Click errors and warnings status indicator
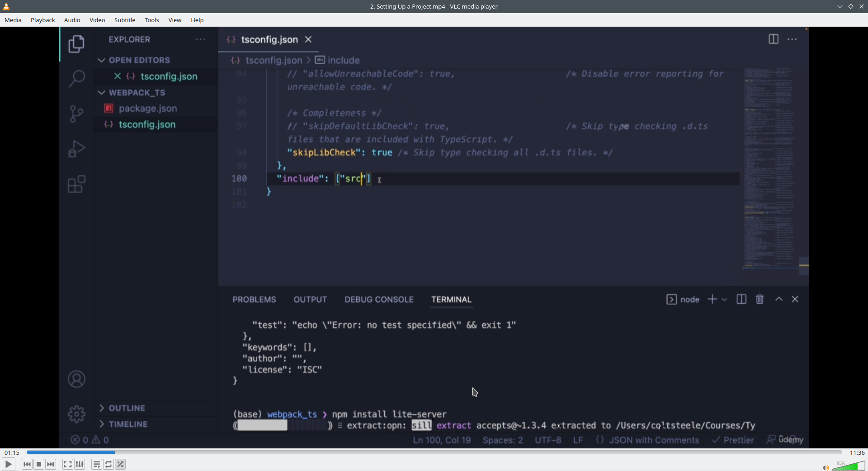This screenshot has height=471, width=868. (x=90, y=440)
